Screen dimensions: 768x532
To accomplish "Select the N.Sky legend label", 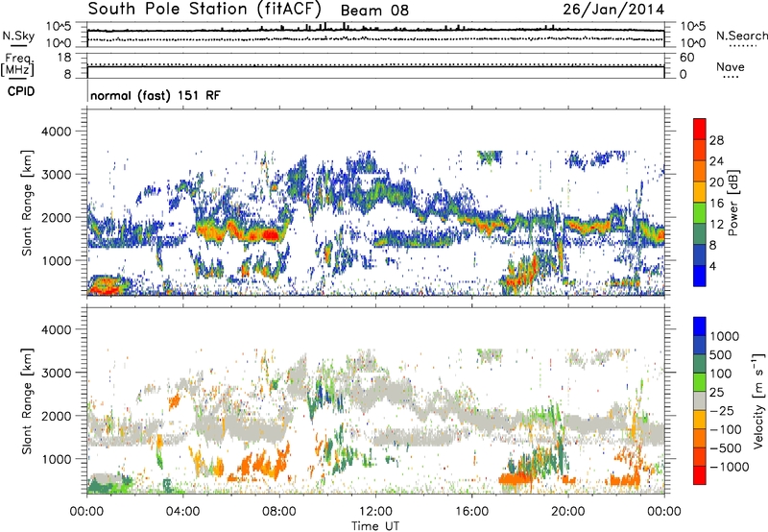I will [x=18, y=36].
